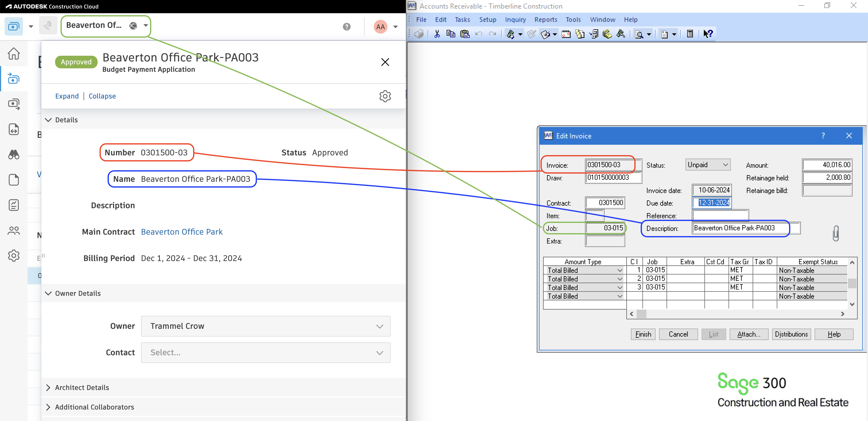This screenshot has width=868, height=421.
Task: Open the Members people sidebar icon
Action: 14,231
